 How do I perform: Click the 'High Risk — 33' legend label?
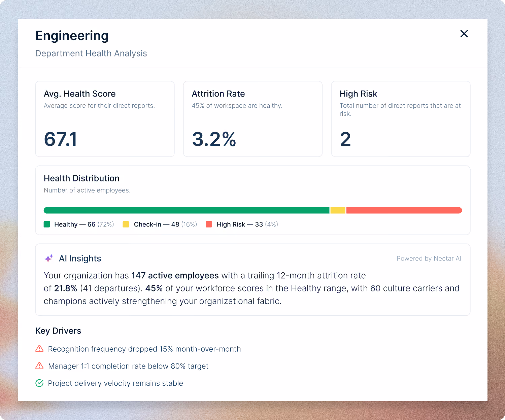coord(240,224)
